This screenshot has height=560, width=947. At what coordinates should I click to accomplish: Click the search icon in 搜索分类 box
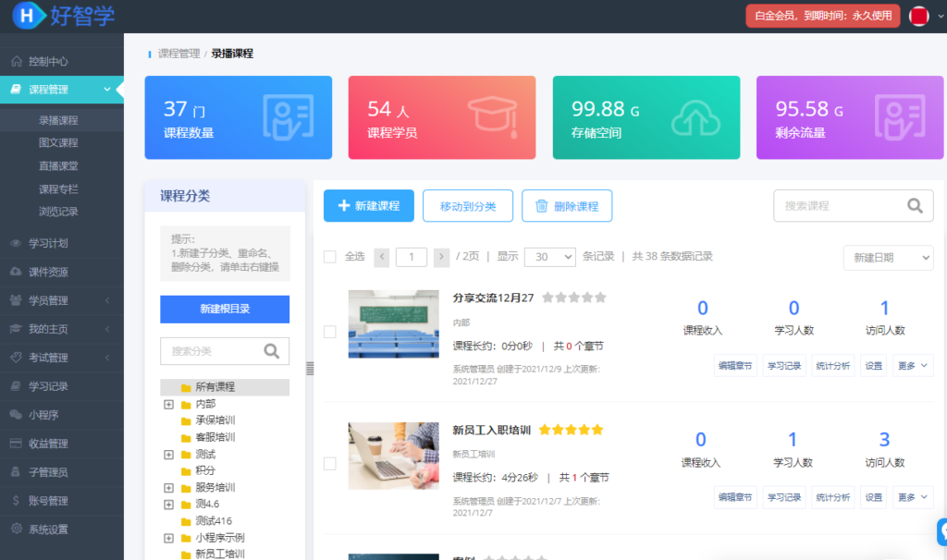tap(272, 350)
